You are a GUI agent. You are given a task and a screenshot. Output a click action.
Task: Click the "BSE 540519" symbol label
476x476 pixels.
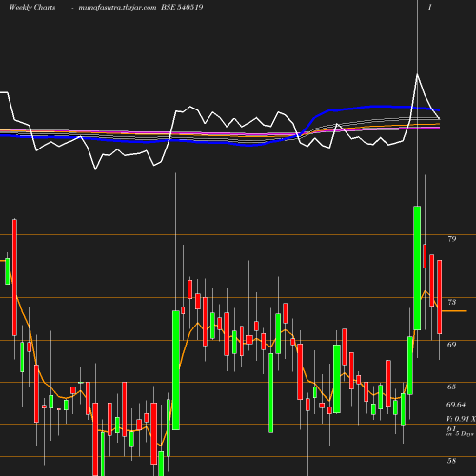pos(182,7)
